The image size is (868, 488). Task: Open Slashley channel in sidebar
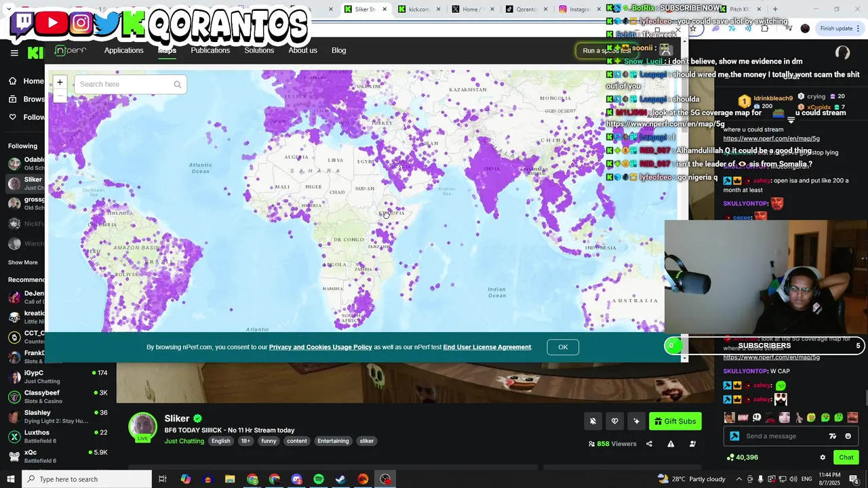58,416
